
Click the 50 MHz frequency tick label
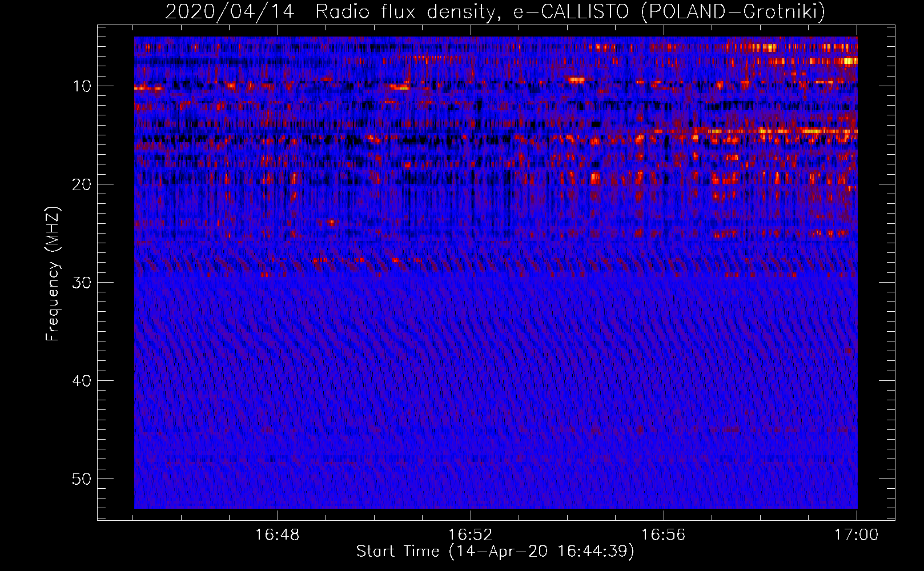tap(82, 479)
